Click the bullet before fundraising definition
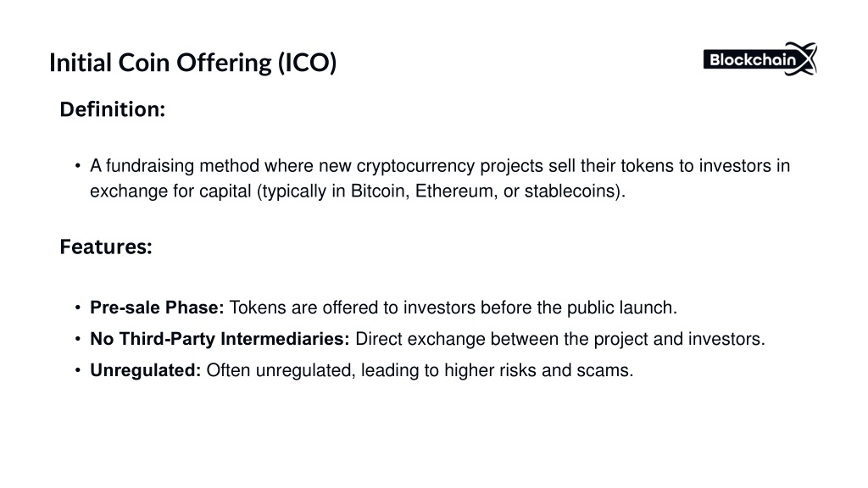The image size is (868, 488). point(77,165)
